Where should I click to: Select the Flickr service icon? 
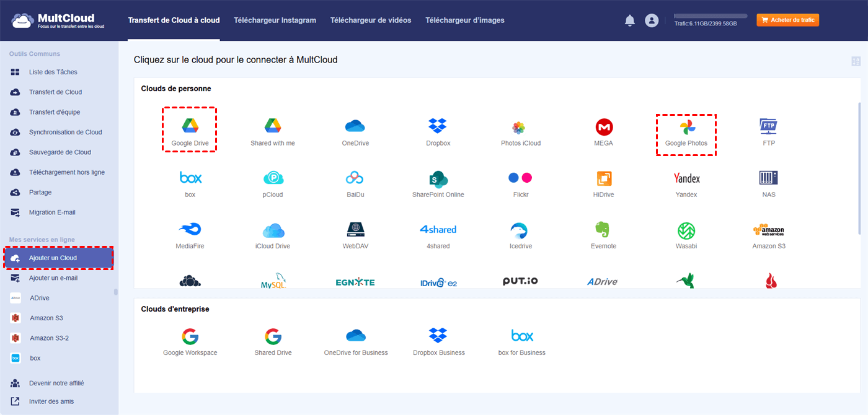[521, 178]
